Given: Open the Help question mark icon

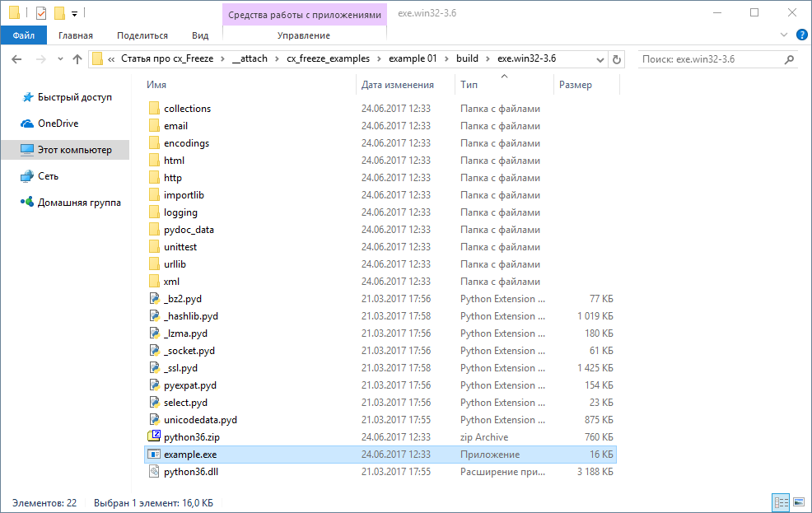Looking at the screenshot, I should (x=801, y=35).
